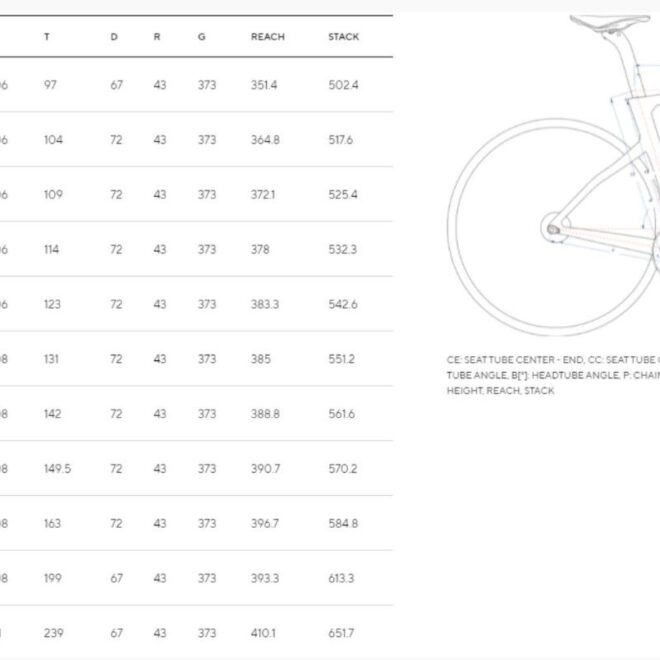Click the stack value 502.4
The height and width of the screenshot is (660, 660).
tap(343, 85)
